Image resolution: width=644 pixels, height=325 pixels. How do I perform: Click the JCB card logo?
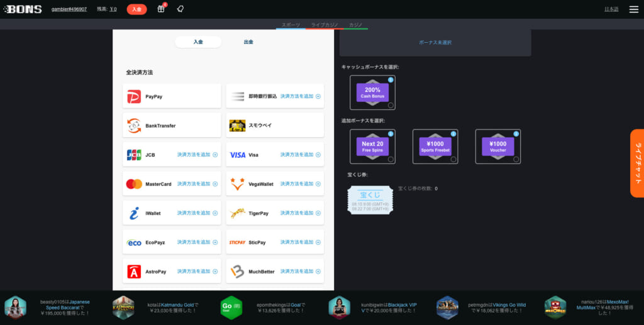(x=134, y=155)
